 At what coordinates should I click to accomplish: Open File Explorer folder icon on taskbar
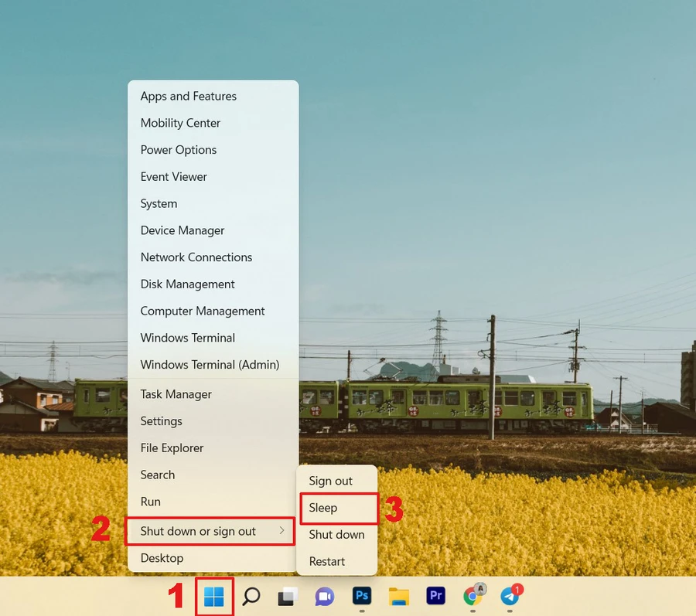[398, 597]
